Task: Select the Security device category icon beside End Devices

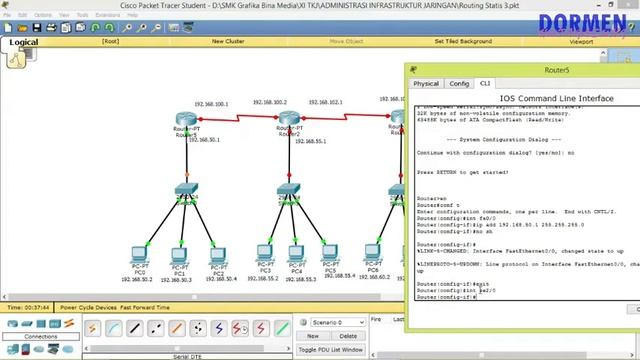Action: click(26, 349)
